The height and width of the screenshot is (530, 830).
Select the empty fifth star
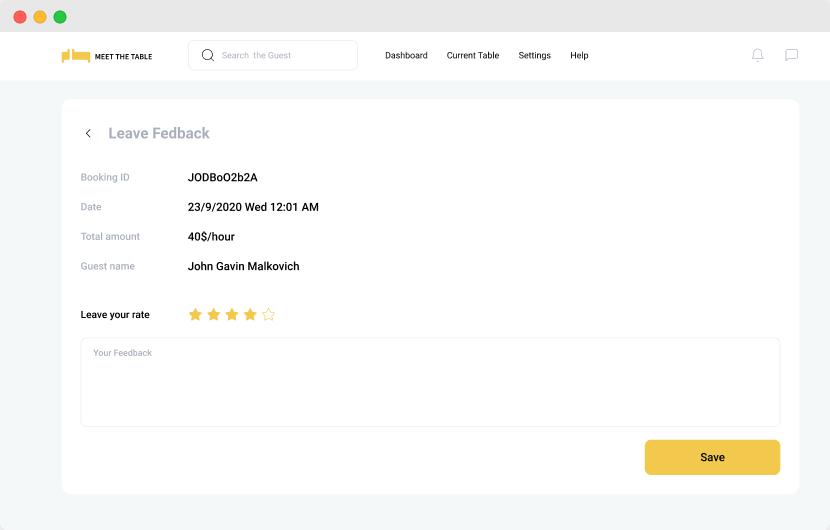(268, 315)
